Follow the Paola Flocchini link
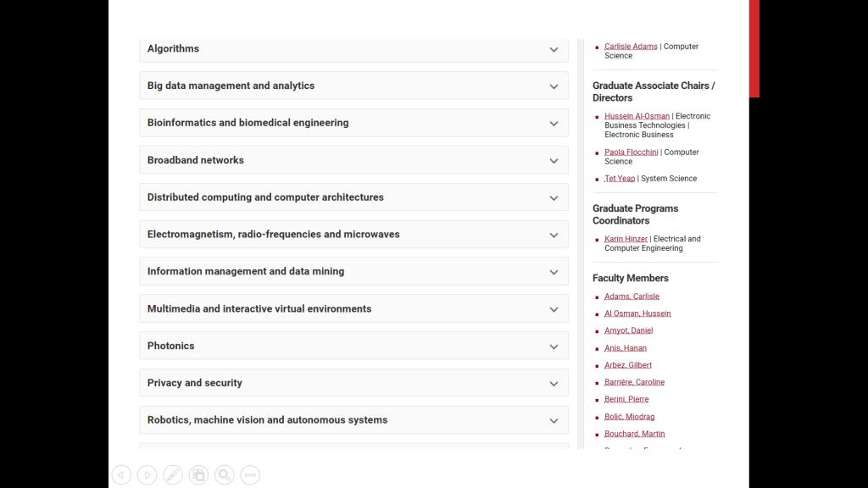 [x=631, y=152]
